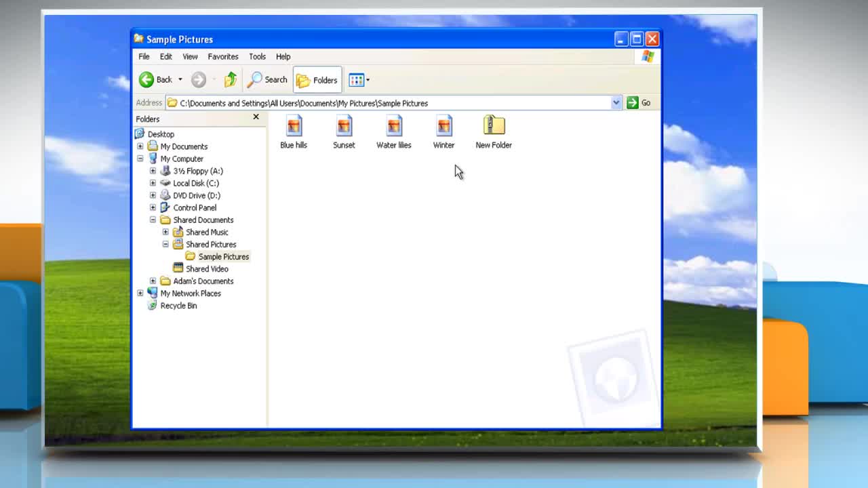Image resolution: width=868 pixels, height=488 pixels.
Task: Select the Water lilies image file
Action: coord(394,132)
